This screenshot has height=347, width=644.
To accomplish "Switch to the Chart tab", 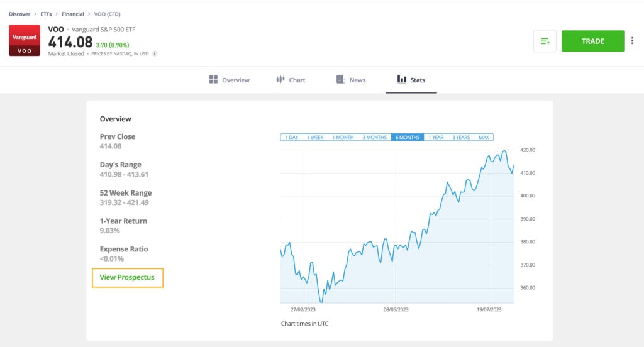I will [x=291, y=80].
